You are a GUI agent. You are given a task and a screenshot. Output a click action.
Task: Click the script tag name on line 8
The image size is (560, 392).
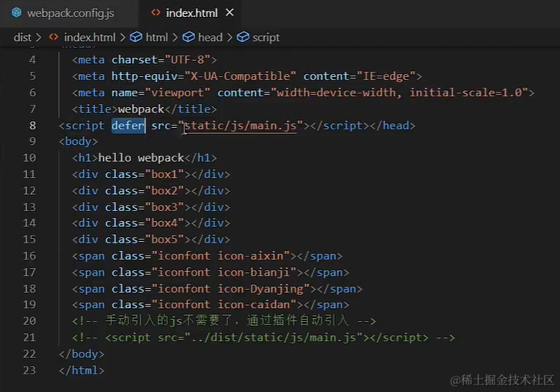pos(85,126)
